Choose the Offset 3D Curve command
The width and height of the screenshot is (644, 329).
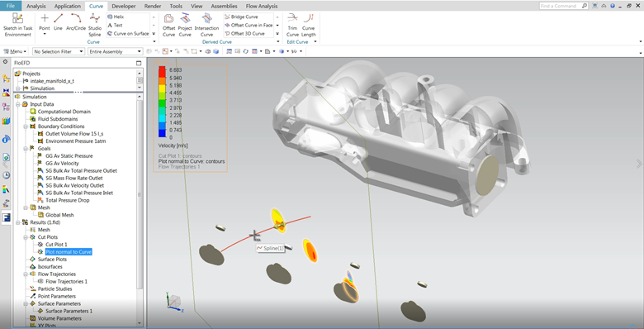(x=244, y=33)
